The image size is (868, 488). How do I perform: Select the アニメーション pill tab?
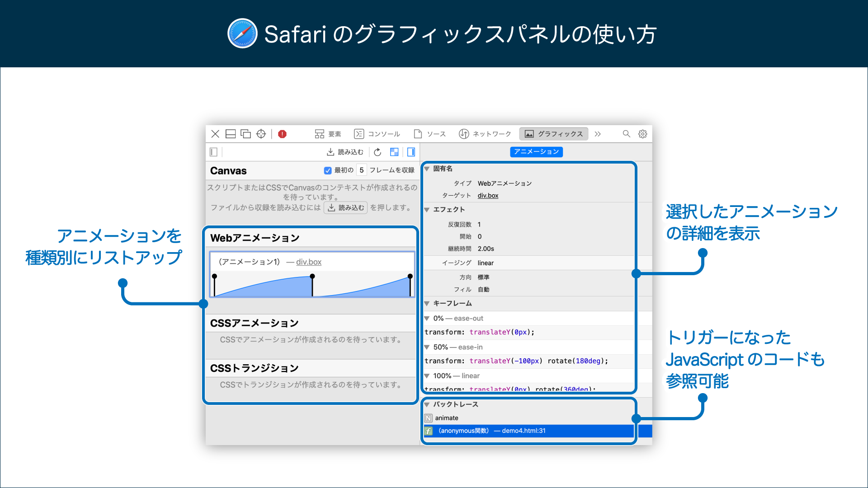pyautogui.click(x=536, y=152)
